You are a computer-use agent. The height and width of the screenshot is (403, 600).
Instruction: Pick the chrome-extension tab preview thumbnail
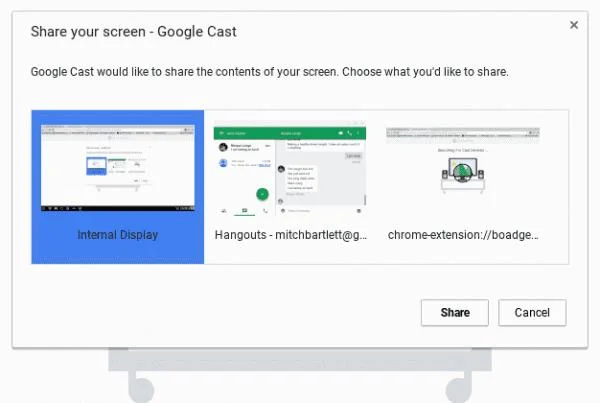click(x=463, y=162)
